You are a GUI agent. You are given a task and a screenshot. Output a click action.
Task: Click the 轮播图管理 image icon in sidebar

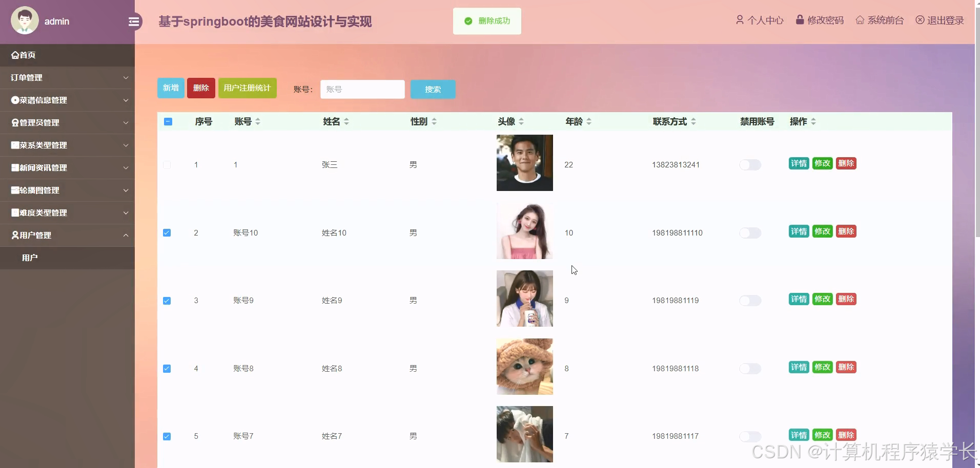[14, 190]
